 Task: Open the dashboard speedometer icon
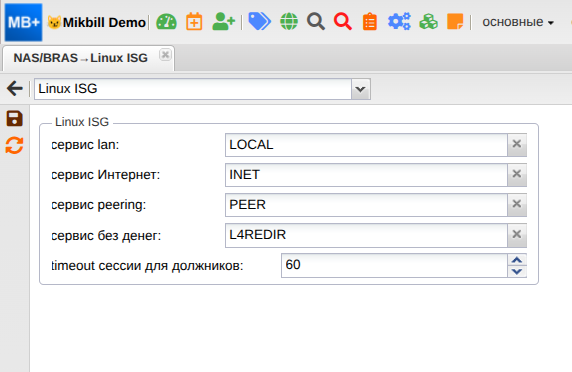pos(166,22)
